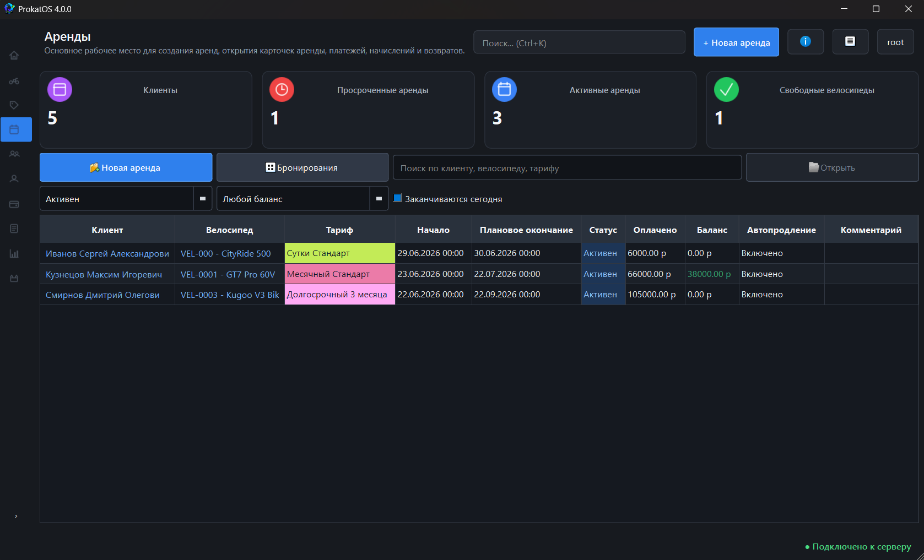Image resolution: width=924 pixels, height=560 pixels.
Task: Click the notes list icon button in header
Action: point(850,42)
